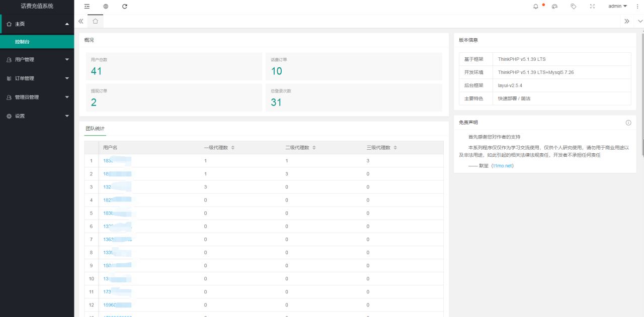Collapse the sidebar with the menu-fold icon
644x317 pixels.
tap(87, 7)
